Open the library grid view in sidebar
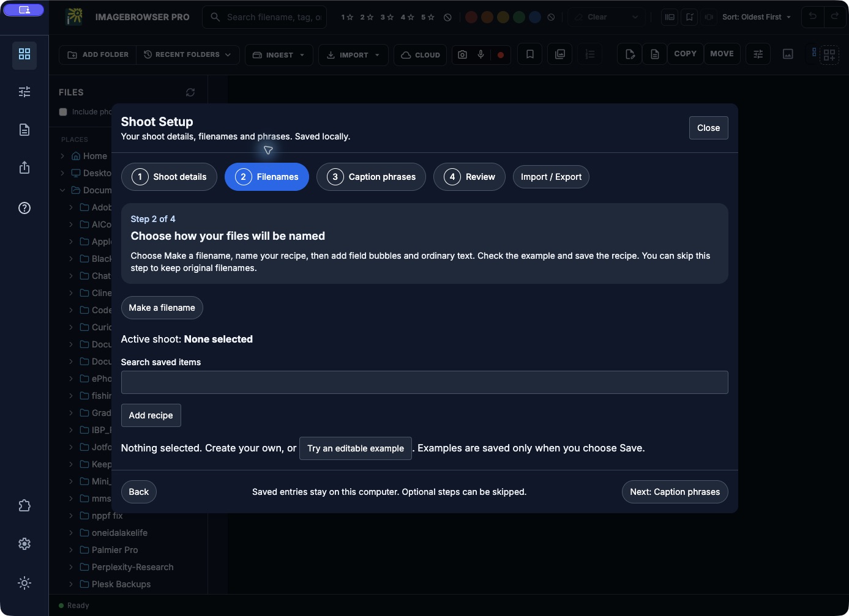The height and width of the screenshot is (616, 849). pyautogui.click(x=24, y=54)
